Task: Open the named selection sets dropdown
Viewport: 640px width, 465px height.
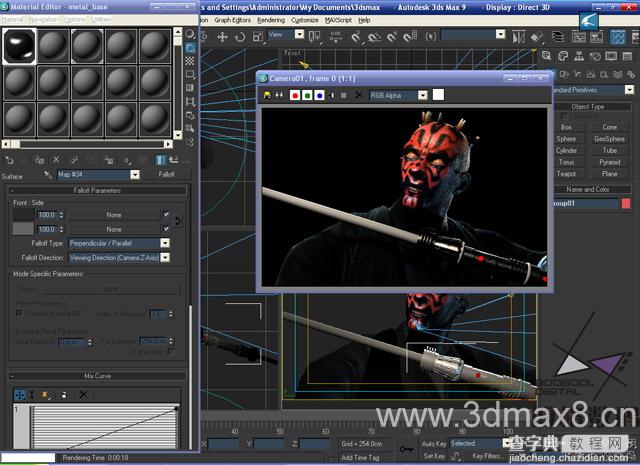Action: pos(501,34)
